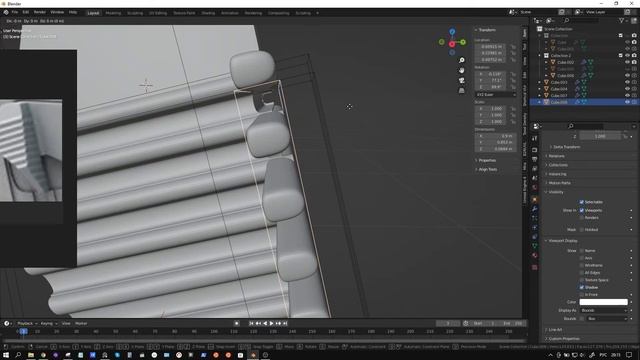Hide Collection 2 with its eye icon

[627, 56]
